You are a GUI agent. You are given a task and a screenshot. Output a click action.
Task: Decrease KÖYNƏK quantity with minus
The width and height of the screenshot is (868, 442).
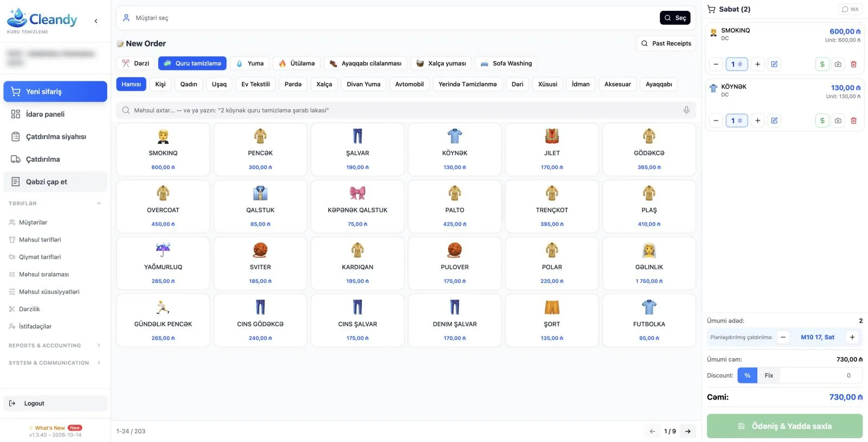[x=716, y=121]
